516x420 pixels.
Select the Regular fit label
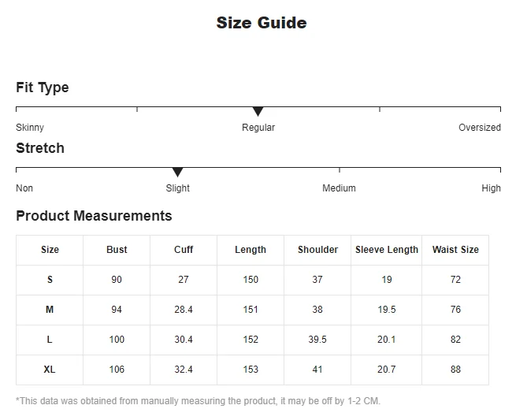click(258, 128)
